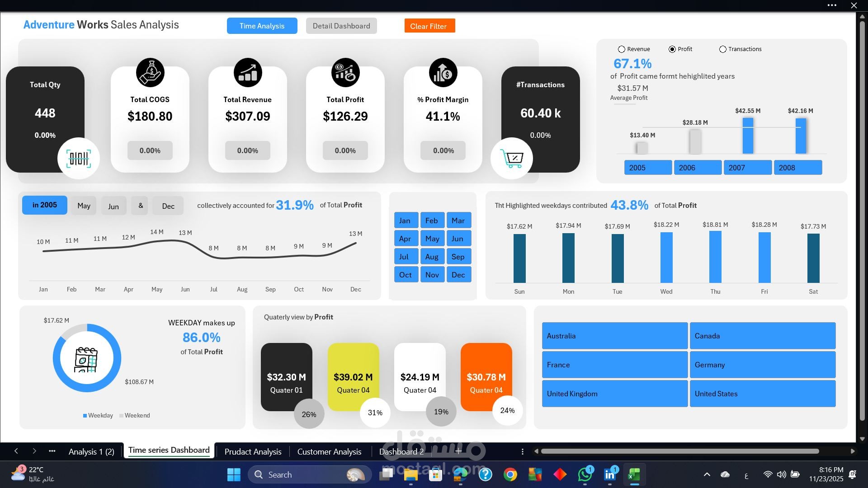Click the Total Profit coins icon
The height and width of the screenshot is (488, 868).
pos(345,73)
